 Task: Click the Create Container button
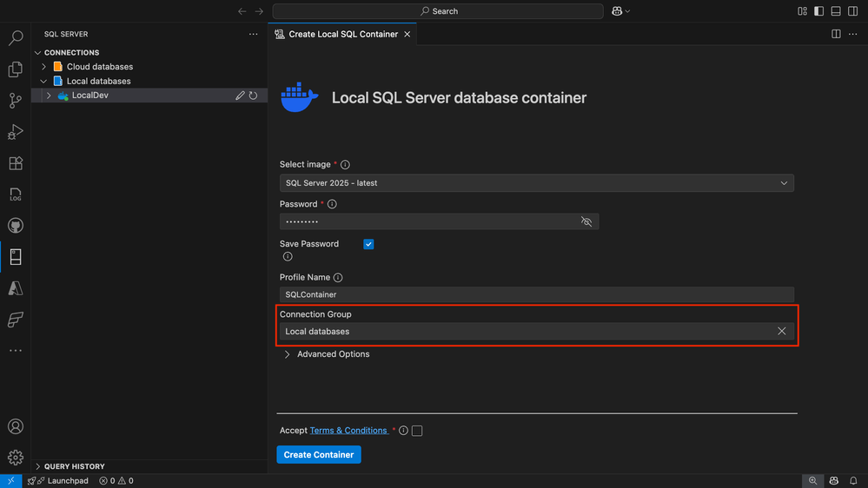[x=319, y=455]
